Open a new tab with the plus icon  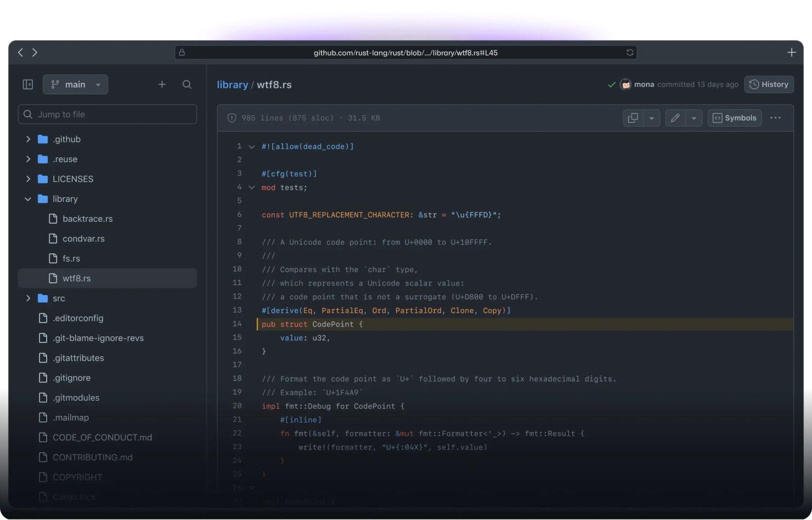(x=791, y=52)
